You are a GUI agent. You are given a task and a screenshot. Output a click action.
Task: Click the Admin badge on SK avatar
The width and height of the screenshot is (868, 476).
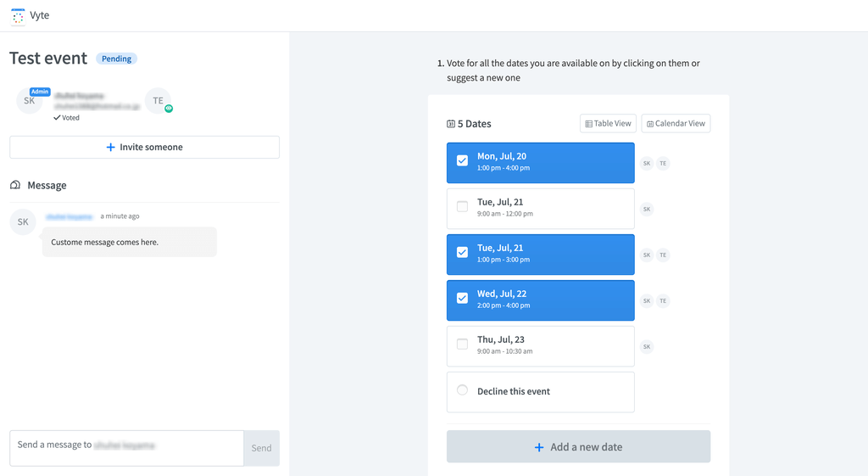point(40,92)
